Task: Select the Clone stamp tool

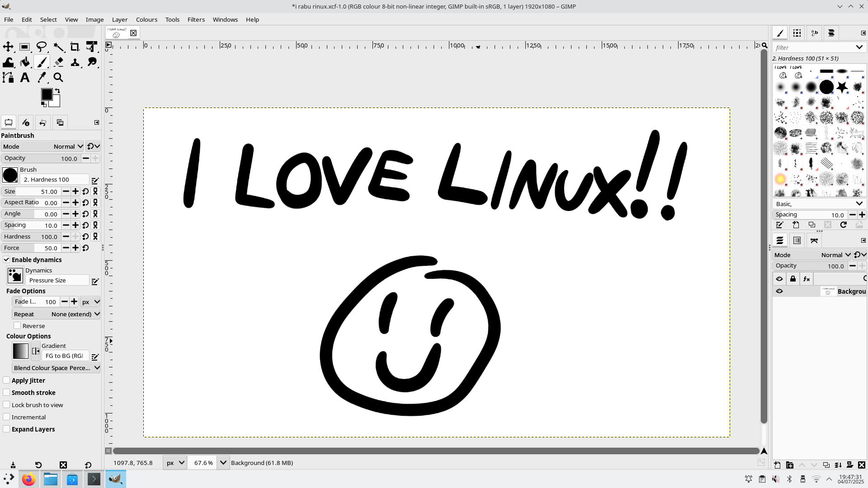Action: click(75, 62)
